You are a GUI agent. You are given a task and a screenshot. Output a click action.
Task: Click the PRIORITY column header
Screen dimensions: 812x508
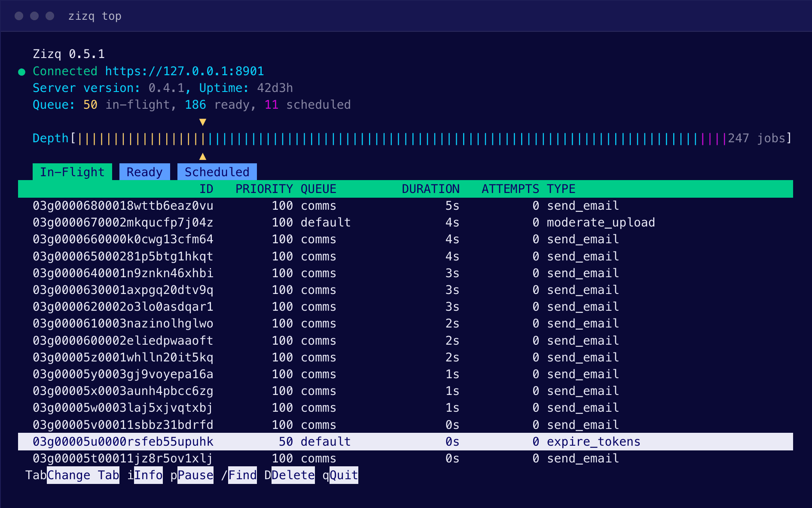click(x=264, y=189)
